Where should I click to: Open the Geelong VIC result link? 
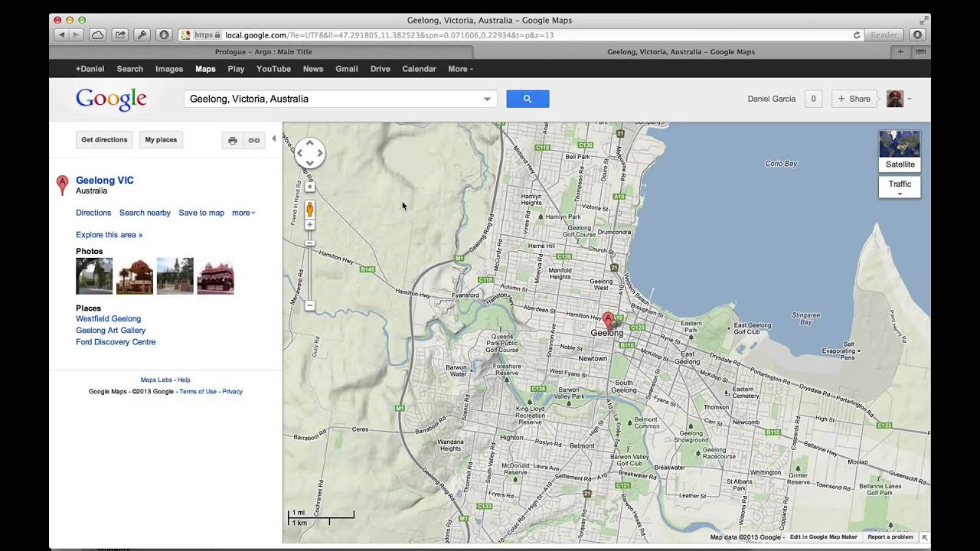click(105, 181)
